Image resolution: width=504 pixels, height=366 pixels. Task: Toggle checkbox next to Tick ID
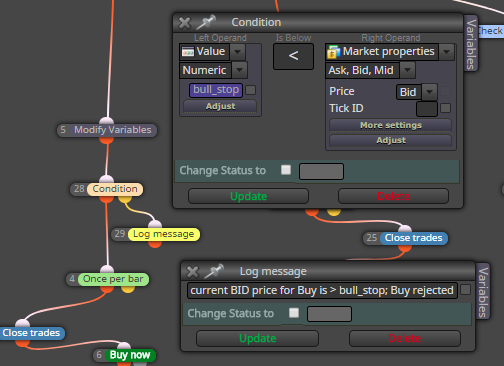pyautogui.click(x=446, y=108)
